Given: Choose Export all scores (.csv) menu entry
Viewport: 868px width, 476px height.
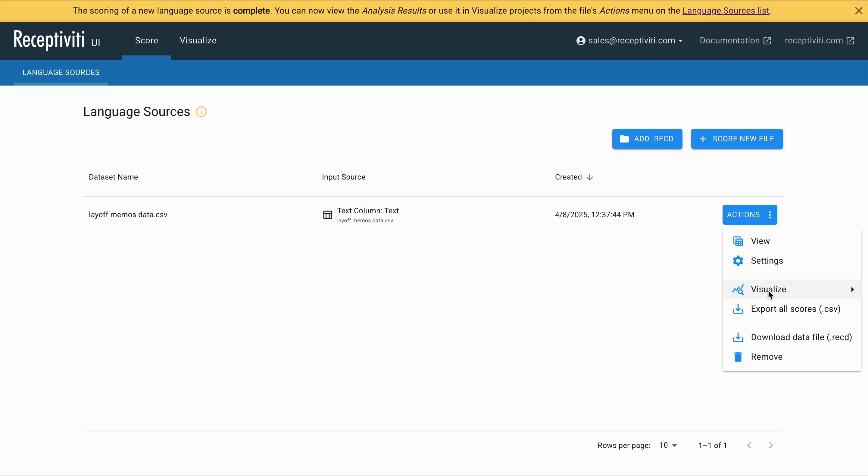Looking at the screenshot, I should [x=795, y=309].
